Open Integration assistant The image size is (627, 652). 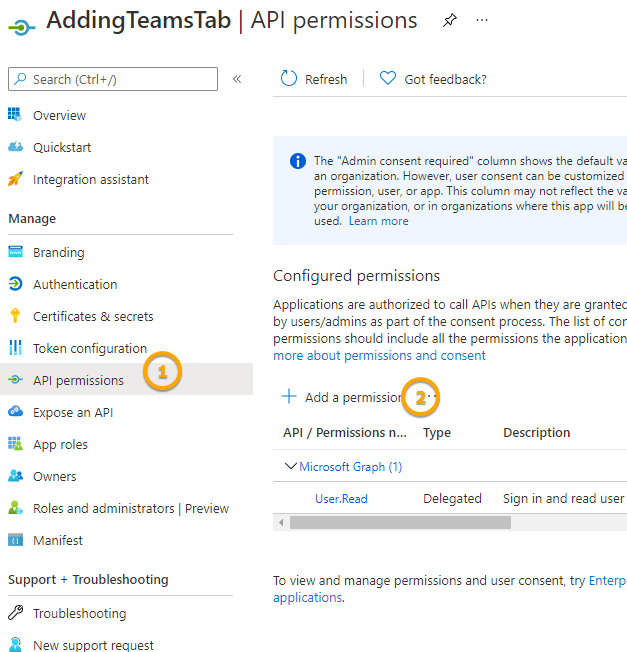91,179
